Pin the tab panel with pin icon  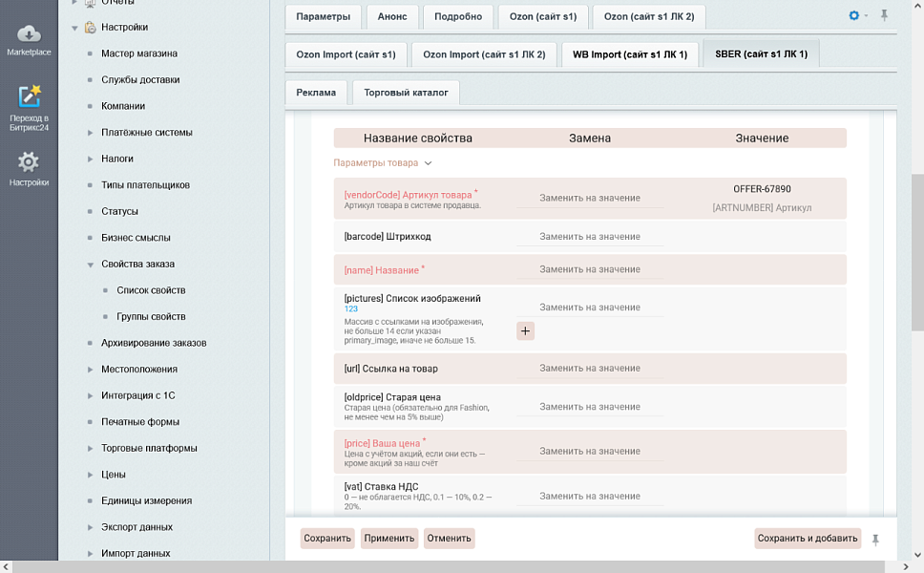pos(884,16)
